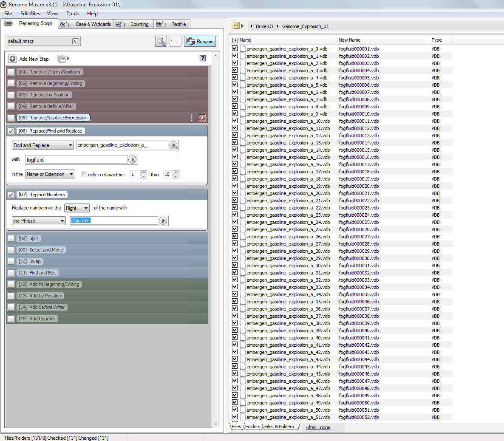
Task: Expand the path arrow after Drive I:\
Action: (278, 26)
